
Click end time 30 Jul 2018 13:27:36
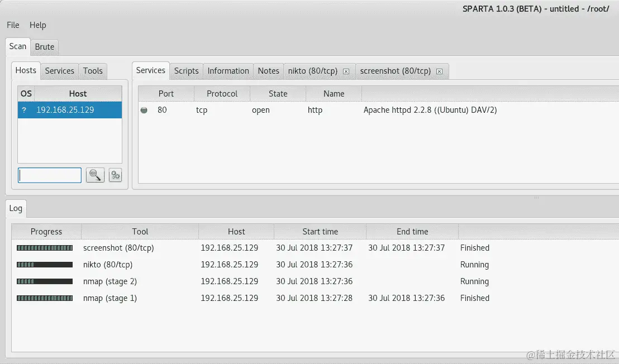pyautogui.click(x=407, y=298)
